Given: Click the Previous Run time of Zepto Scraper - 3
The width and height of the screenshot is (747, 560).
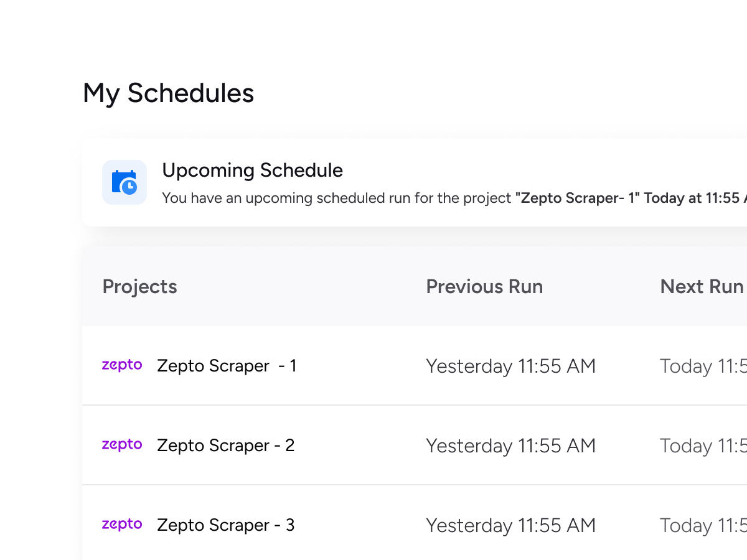Looking at the screenshot, I should (x=510, y=525).
